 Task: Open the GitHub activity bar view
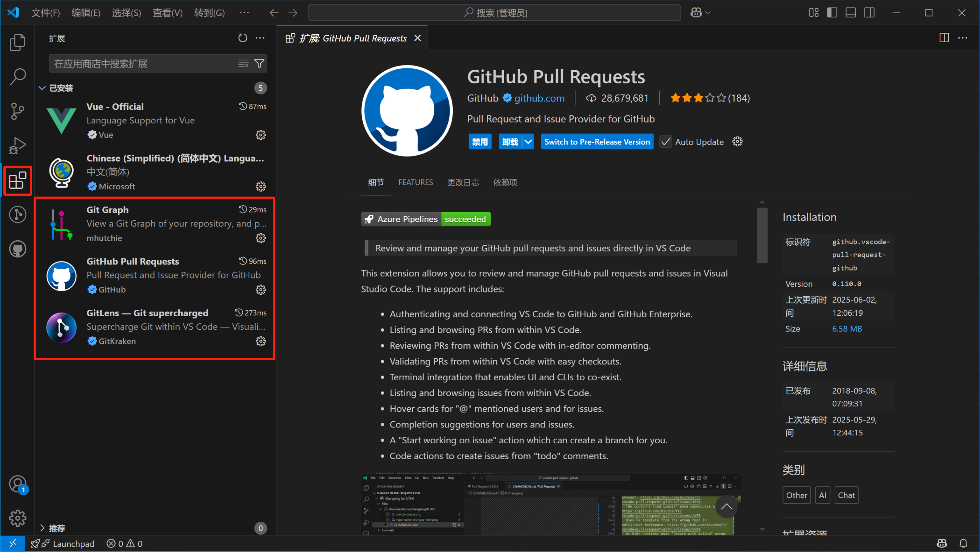pyautogui.click(x=17, y=249)
